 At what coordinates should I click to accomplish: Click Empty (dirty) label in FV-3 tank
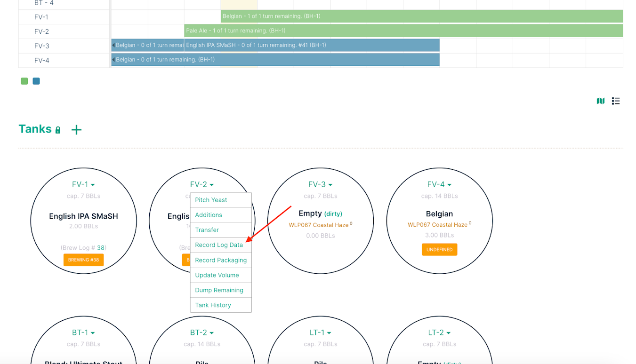pos(321,214)
